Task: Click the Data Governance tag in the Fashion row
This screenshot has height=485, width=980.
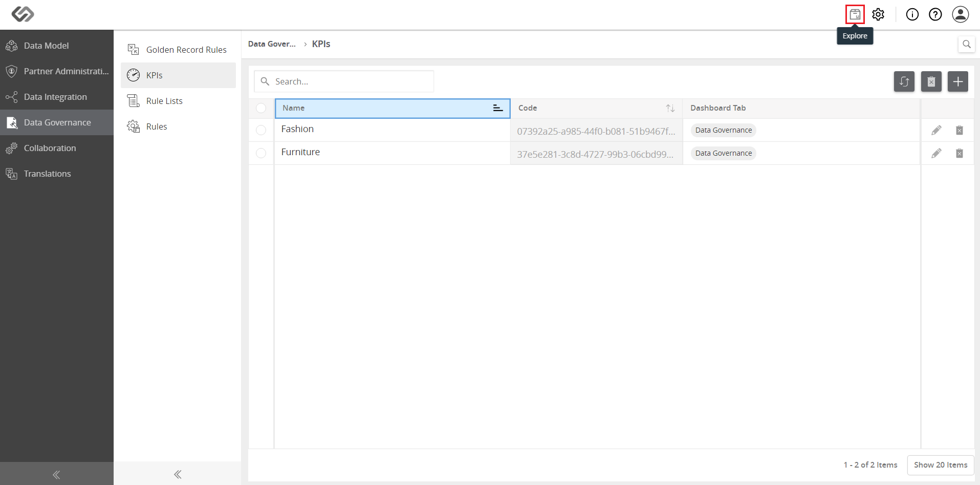Action: (723, 130)
